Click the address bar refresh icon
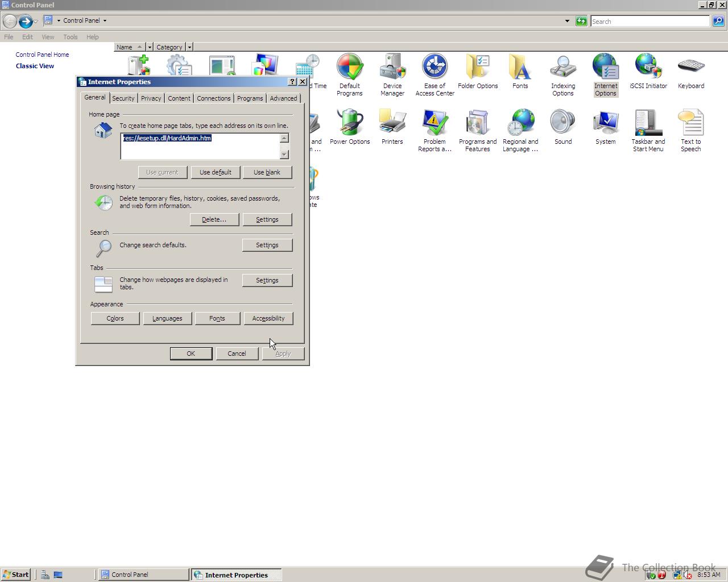728x582 pixels. 581,21
